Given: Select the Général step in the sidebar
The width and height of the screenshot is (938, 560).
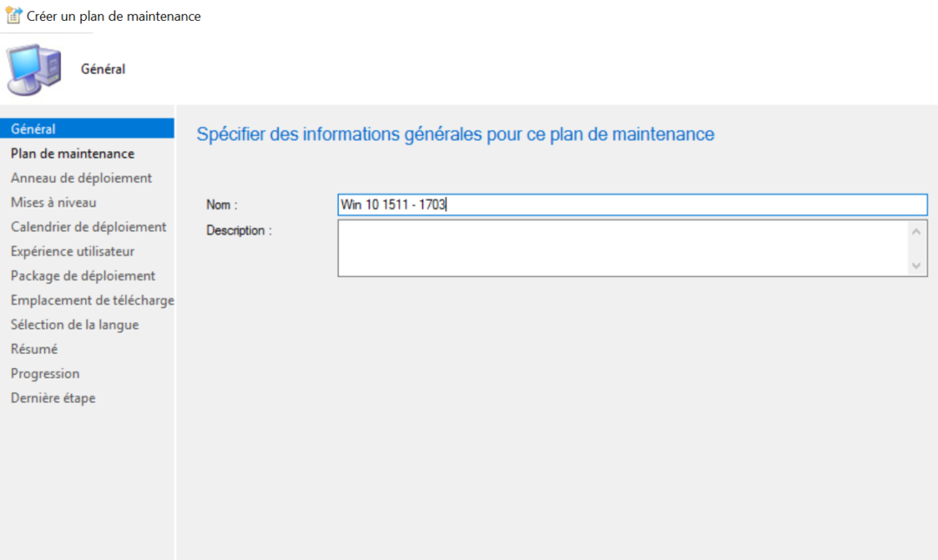Looking at the screenshot, I should click(33, 128).
